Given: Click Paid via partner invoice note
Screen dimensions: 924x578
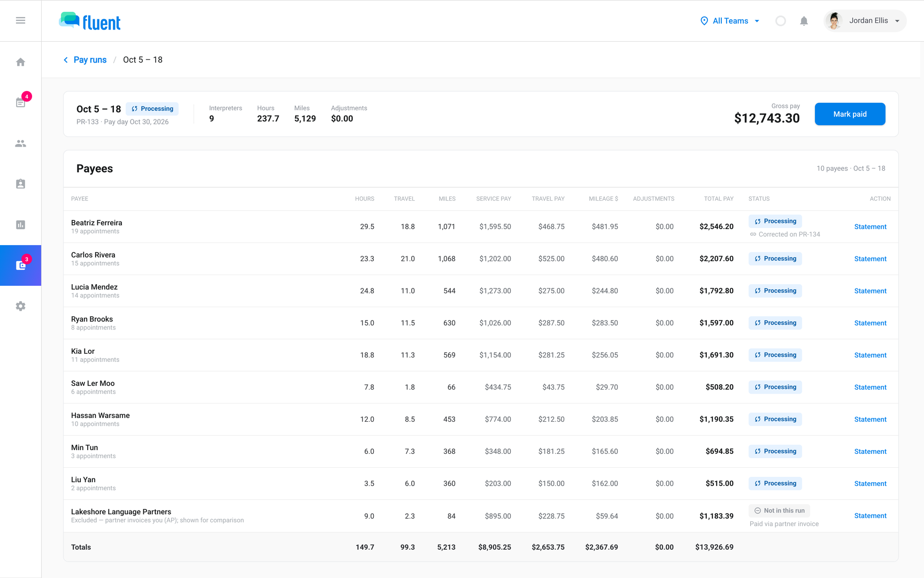Looking at the screenshot, I should (784, 524).
